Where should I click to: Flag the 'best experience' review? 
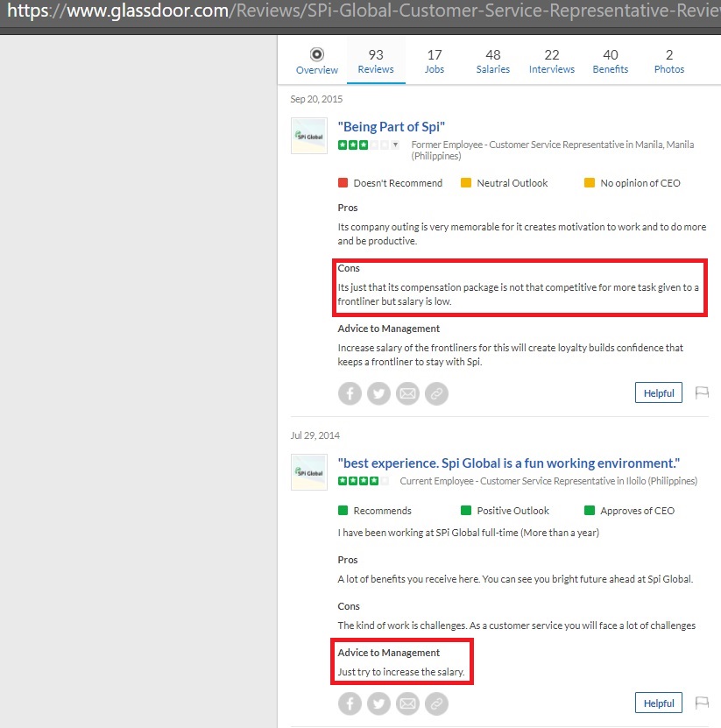pyautogui.click(x=702, y=703)
